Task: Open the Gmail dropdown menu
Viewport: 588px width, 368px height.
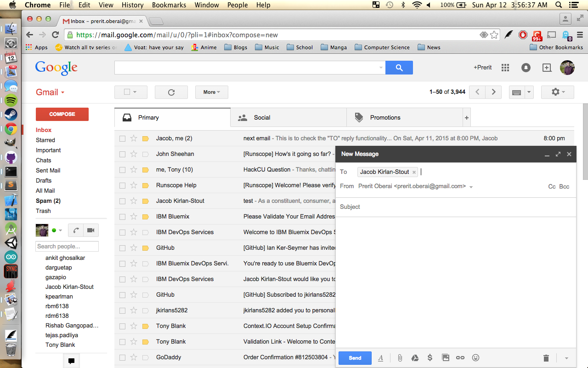Action: click(x=50, y=92)
